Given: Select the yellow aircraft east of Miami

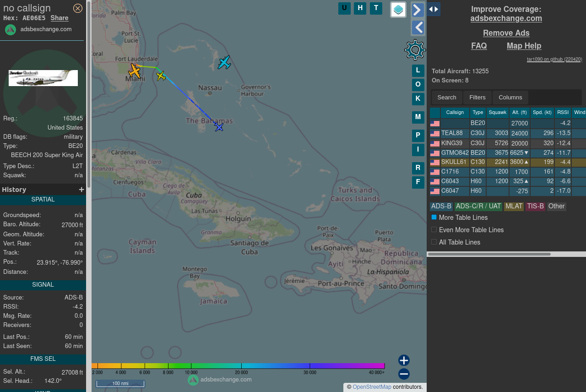Looking at the screenshot, I should 161,76.
